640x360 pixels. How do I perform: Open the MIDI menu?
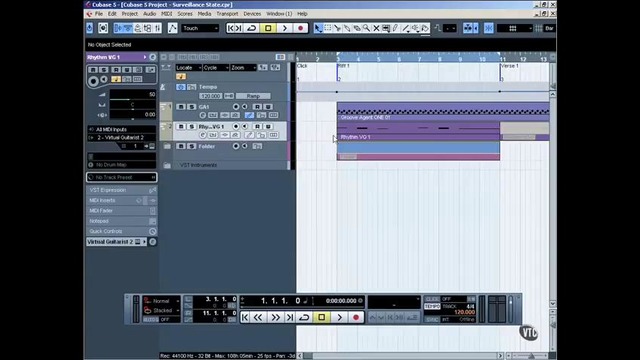167,13
